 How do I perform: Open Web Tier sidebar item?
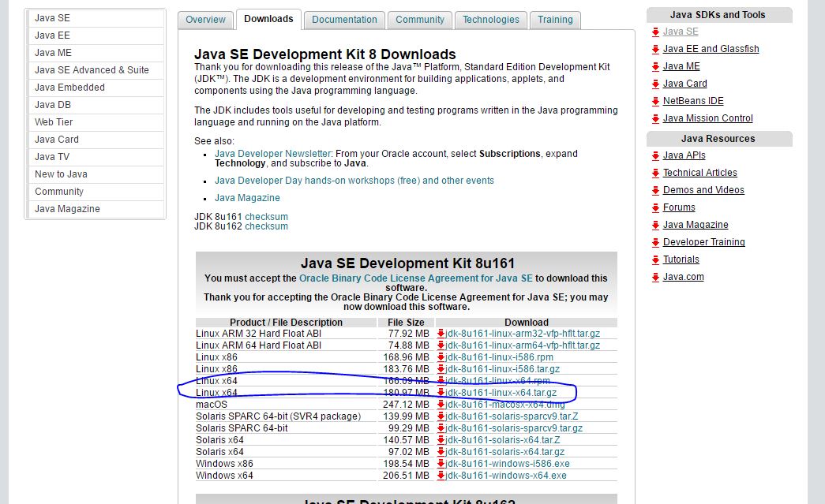pyautogui.click(x=96, y=122)
